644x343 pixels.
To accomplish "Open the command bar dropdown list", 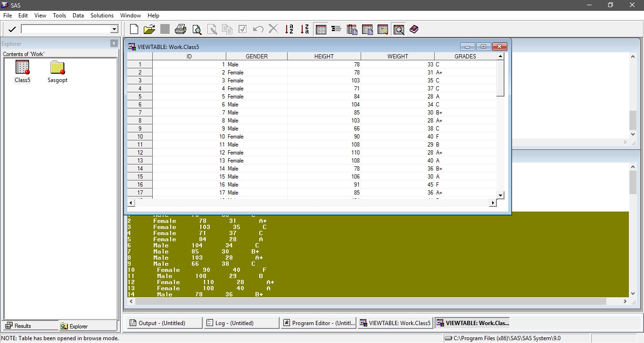I will 115,29.
